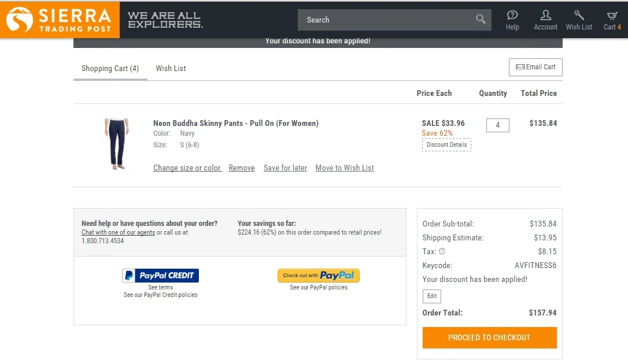628x364 pixels.
Task: Switch to the Wish List tab
Action: click(171, 68)
